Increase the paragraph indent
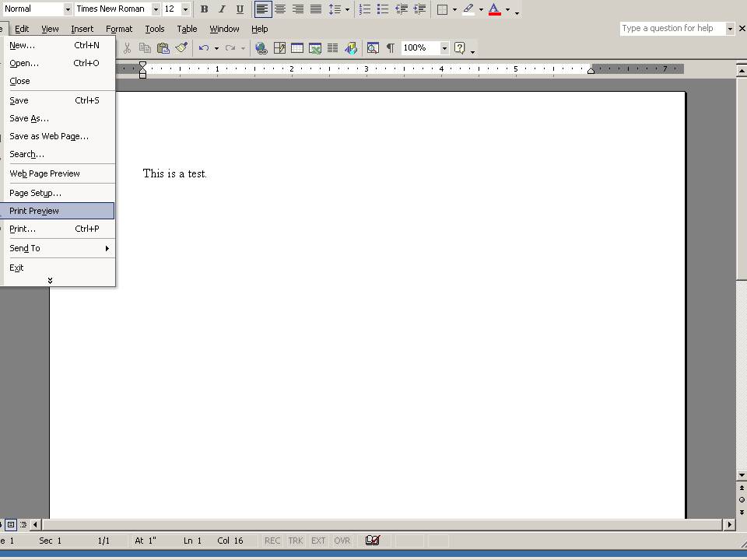Image resolution: width=747 pixels, height=560 pixels. pyautogui.click(x=419, y=9)
